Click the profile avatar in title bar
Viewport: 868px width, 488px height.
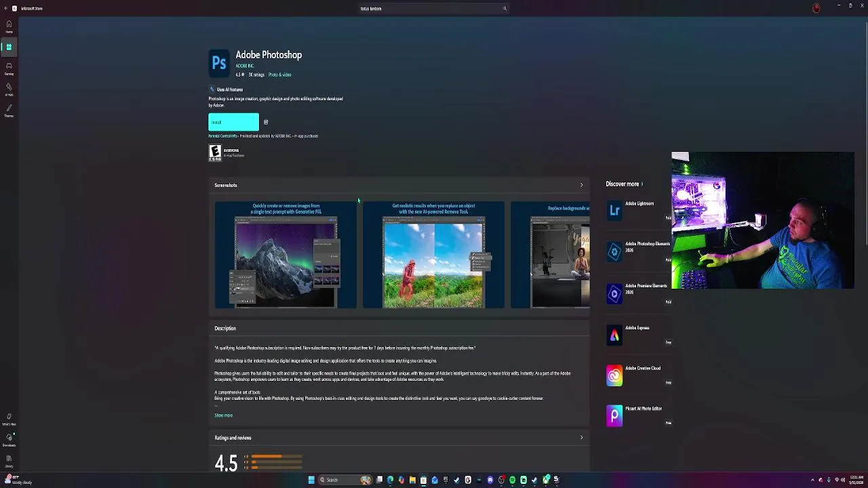[x=816, y=8]
